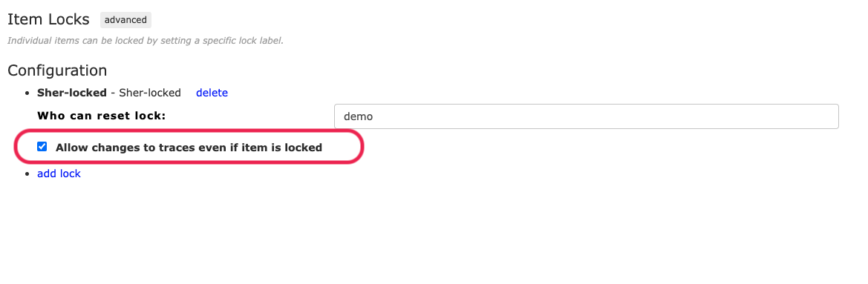
Task: Click the non-bold Sher-locked description text
Action: [150, 93]
